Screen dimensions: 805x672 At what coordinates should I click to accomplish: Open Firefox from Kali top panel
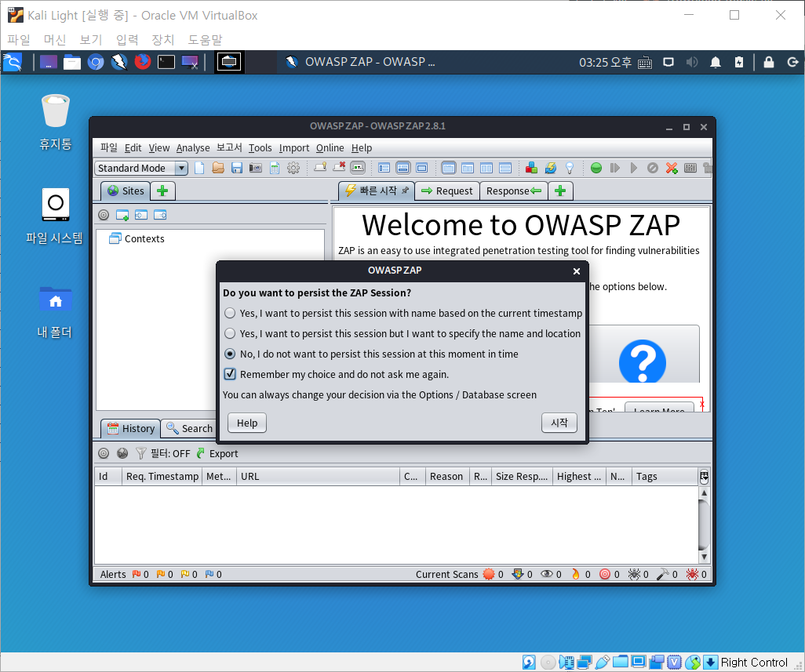pyautogui.click(x=143, y=62)
